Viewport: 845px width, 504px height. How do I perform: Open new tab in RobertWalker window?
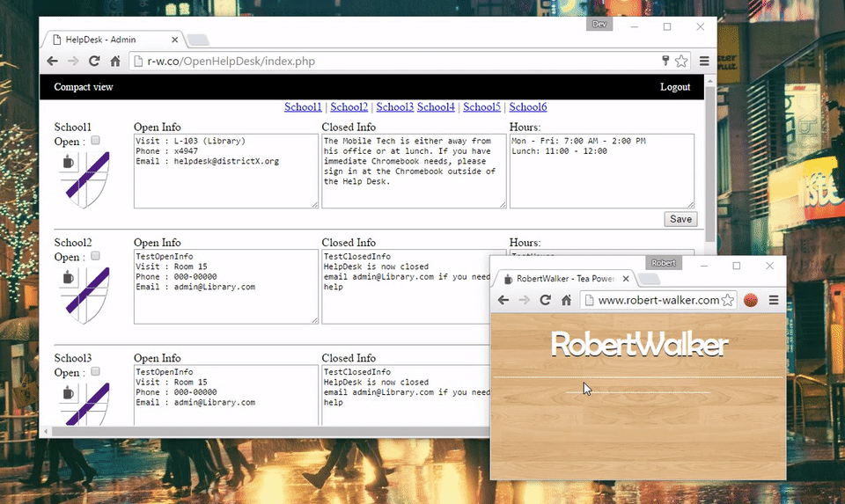(649, 279)
